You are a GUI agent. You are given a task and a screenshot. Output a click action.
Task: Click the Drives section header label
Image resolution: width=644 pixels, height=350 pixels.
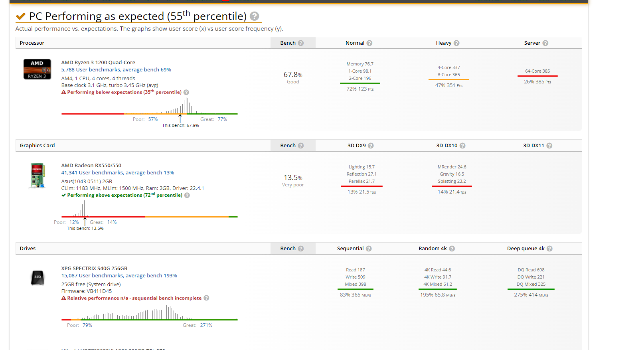[x=28, y=249]
